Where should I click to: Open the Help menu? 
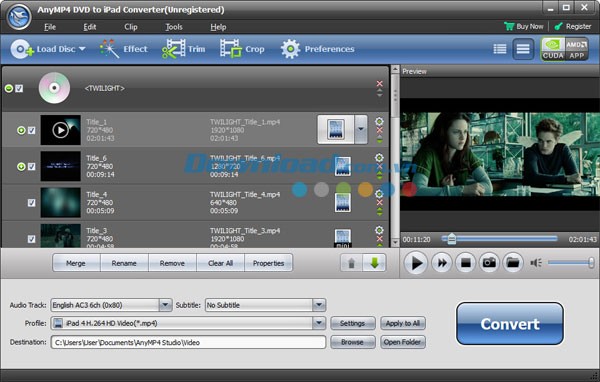pyautogui.click(x=218, y=27)
